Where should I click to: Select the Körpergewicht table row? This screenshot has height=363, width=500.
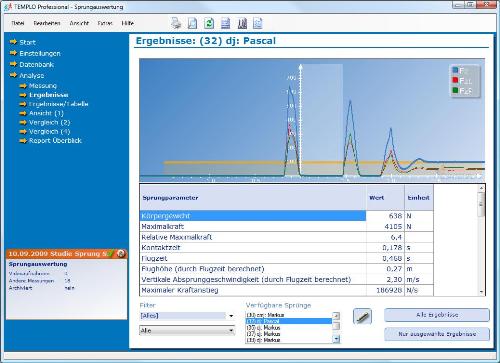pos(287,216)
